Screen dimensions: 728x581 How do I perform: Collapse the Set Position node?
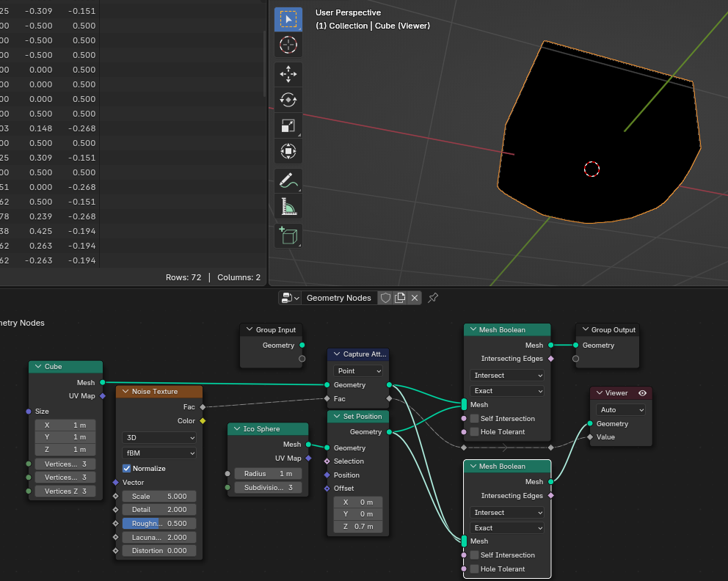337,417
